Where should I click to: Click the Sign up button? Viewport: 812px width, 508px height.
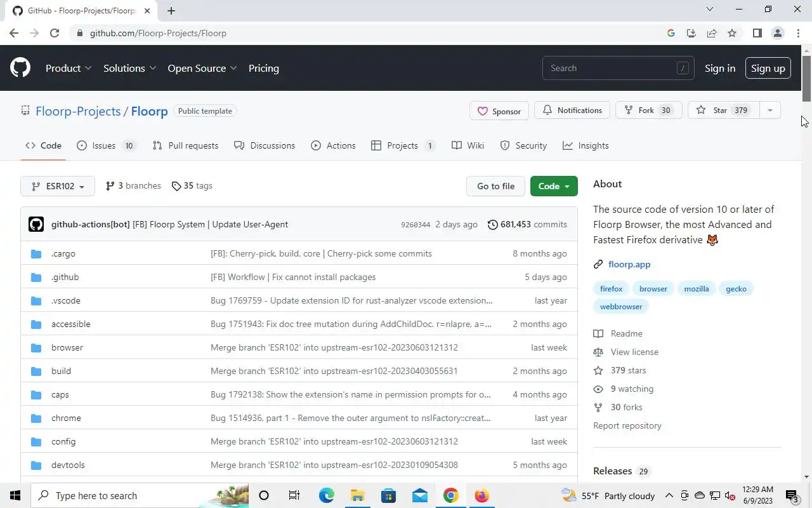pyautogui.click(x=768, y=68)
